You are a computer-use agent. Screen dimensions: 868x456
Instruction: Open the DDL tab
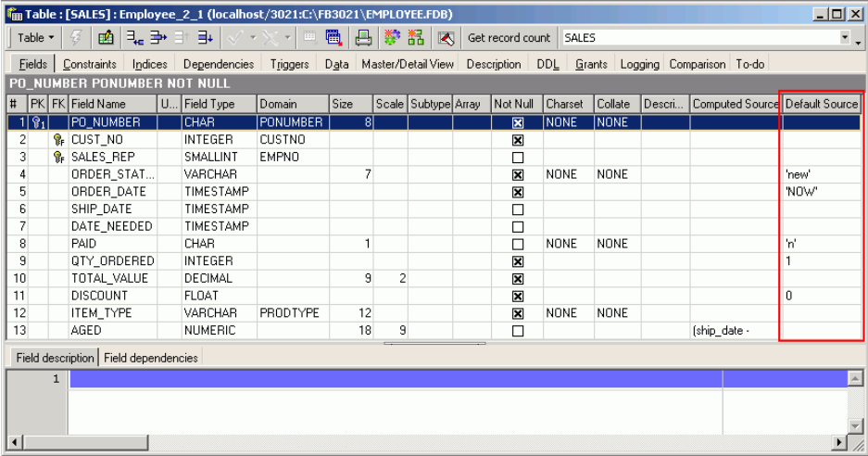547,64
